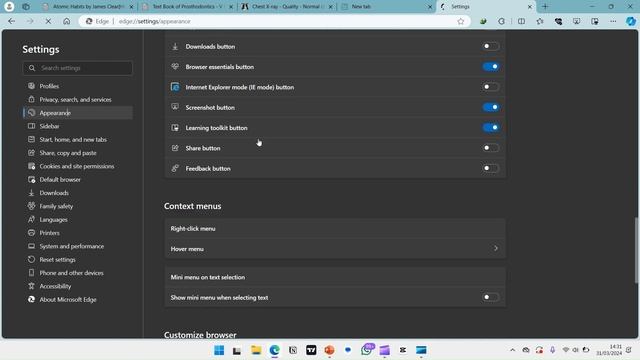Open Share, copy and paste settings
The height and width of the screenshot is (360, 640).
[x=68, y=153]
